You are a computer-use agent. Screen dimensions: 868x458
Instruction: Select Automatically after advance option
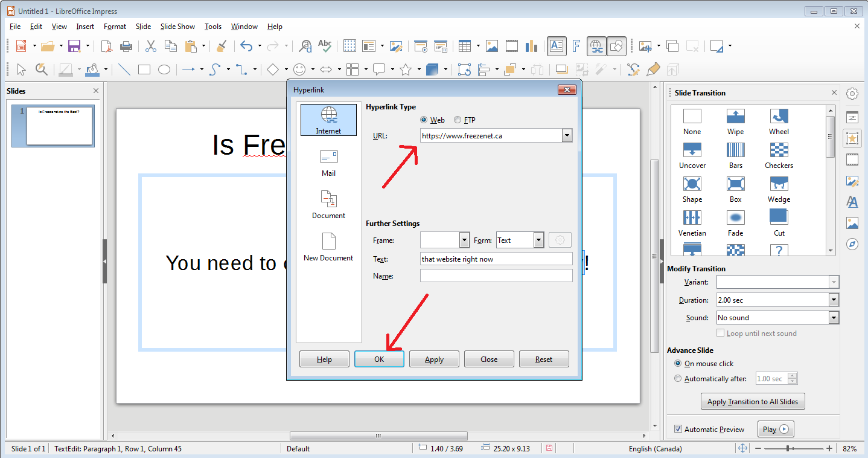coord(678,379)
